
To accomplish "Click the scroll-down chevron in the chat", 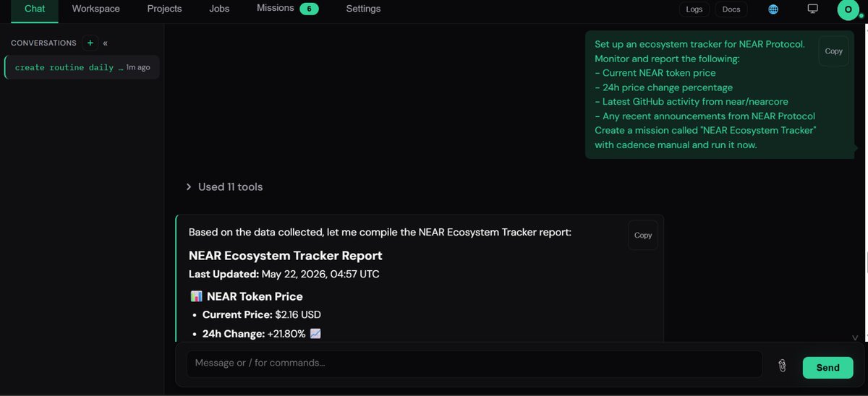I will coord(855,337).
